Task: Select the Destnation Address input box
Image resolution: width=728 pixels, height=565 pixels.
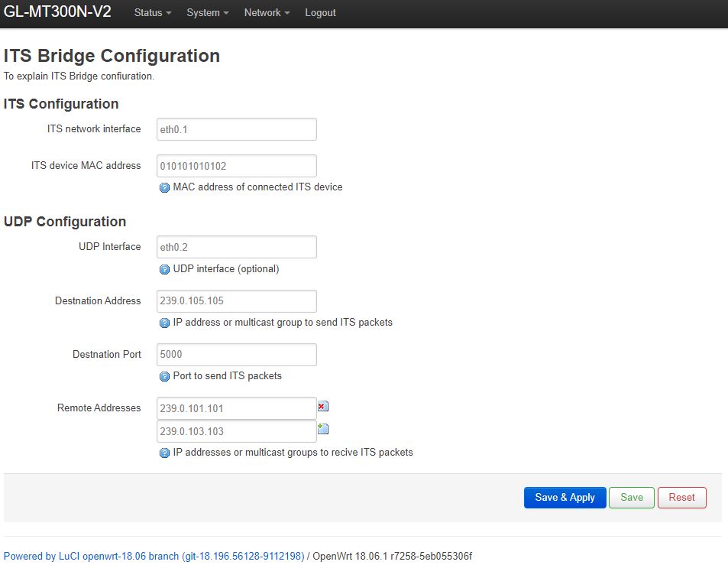Action: click(237, 301)
